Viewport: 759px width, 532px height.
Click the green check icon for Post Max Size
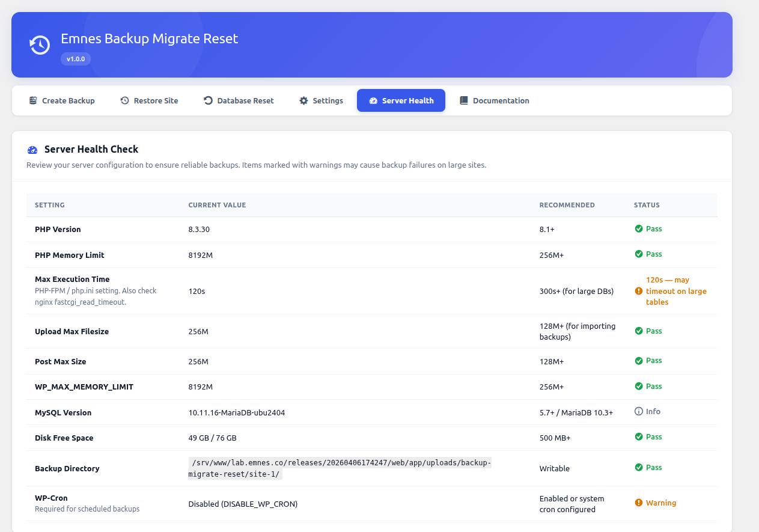[x=639, y=361]
